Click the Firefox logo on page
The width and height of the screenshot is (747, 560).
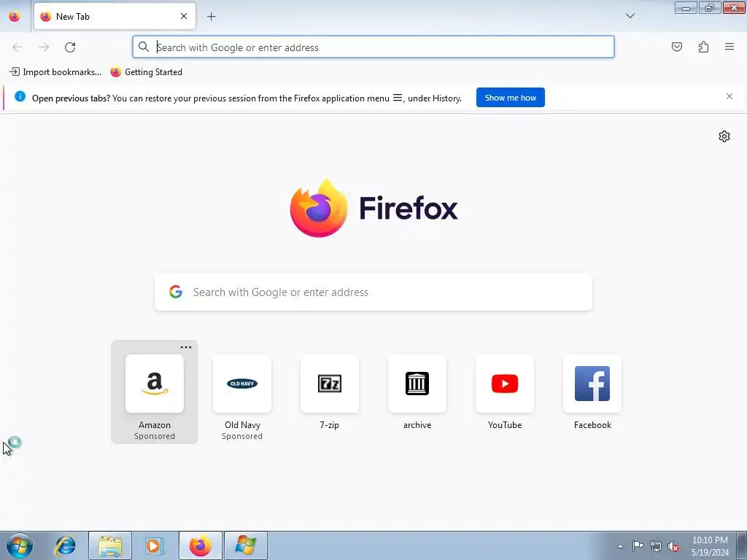click(x=373, y=208)
